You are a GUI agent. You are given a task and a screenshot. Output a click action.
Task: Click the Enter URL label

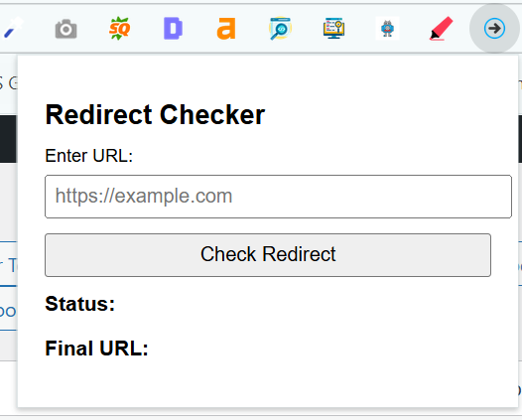pyautogui.click(x=89, y=156)
